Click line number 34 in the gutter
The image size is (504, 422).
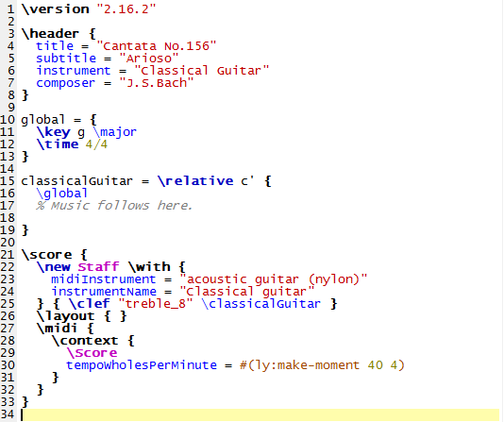(x=8, y=414)
